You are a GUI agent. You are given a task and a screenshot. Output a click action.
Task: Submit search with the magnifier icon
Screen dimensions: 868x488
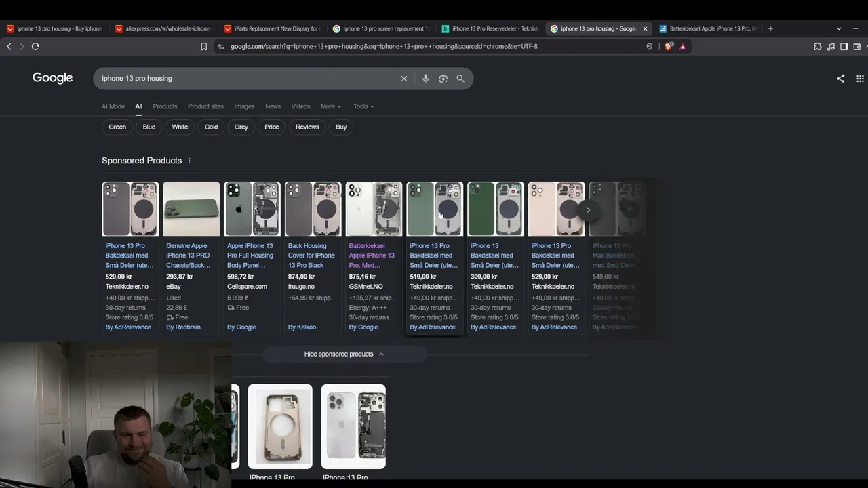pos(460,79)
